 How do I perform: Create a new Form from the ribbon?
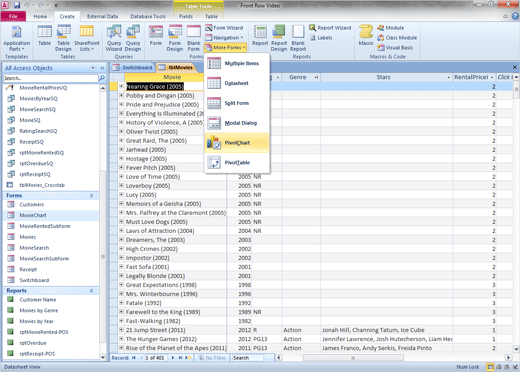(155, 36)
